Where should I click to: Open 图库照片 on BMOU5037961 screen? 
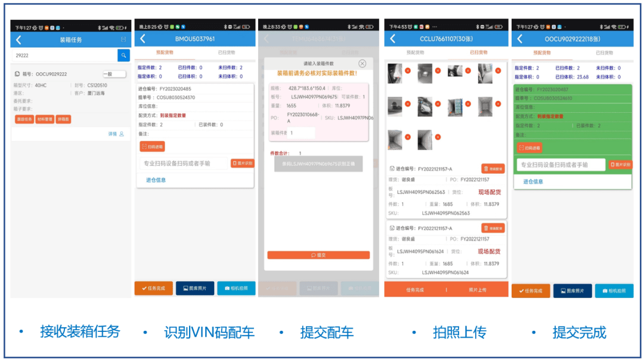(x=195, y=288)
